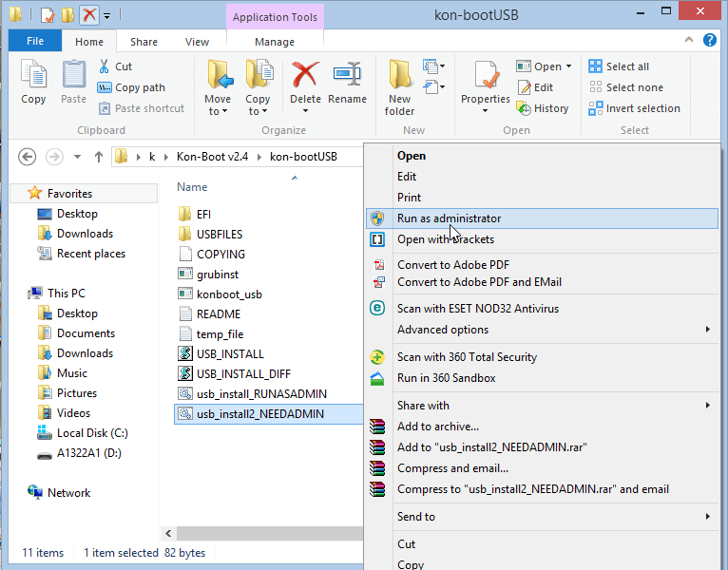
Task: Click the Help question mark icon
Action: click(x=709, y=41)
